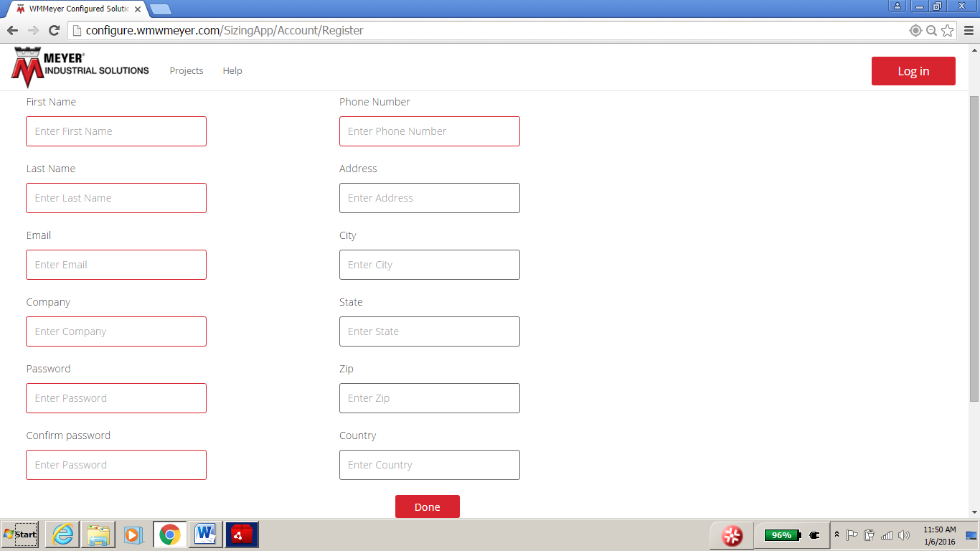Screen dimensions: 980x551
Task: Open Internet Explorer from the taskbar
Action: coord(62,534)
